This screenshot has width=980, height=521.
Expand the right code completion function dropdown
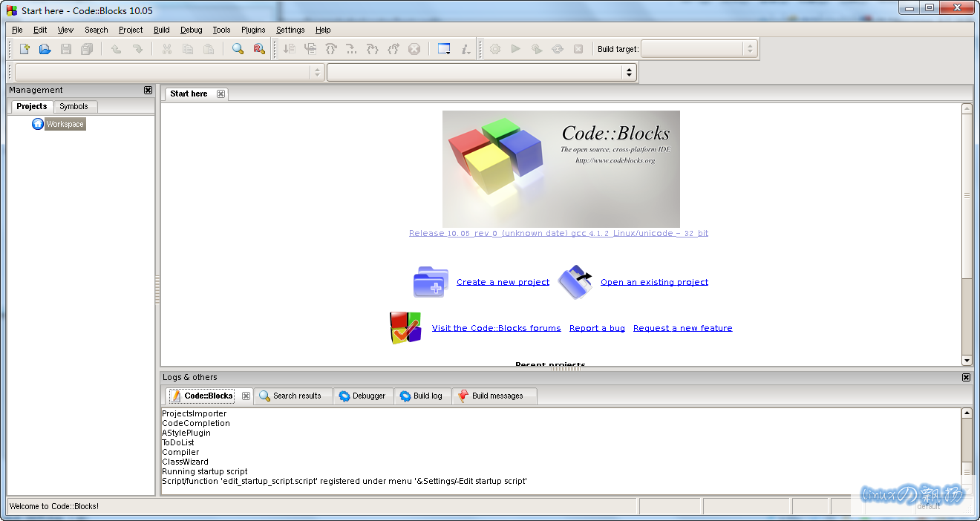[630, 72]
